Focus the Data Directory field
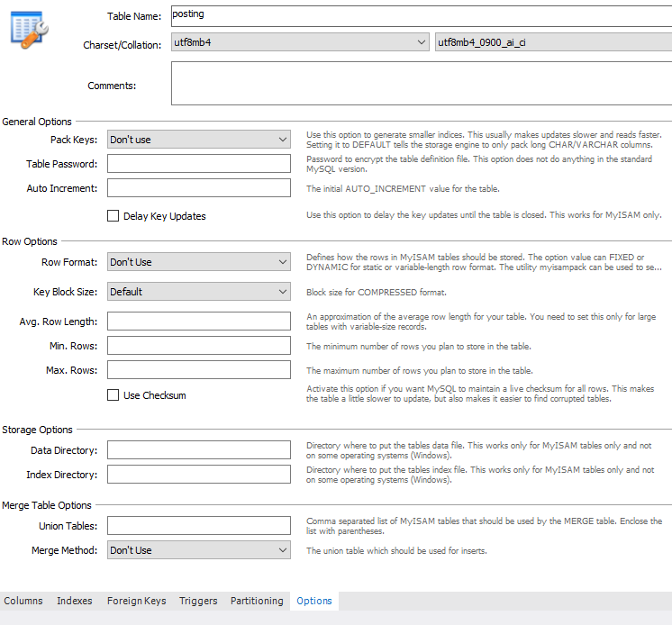 (199, 449)
